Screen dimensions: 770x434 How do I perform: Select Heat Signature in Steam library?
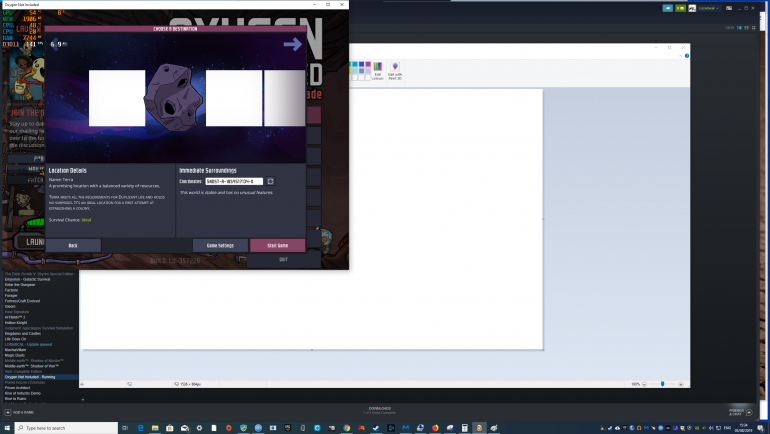click(x=17, y=312)
